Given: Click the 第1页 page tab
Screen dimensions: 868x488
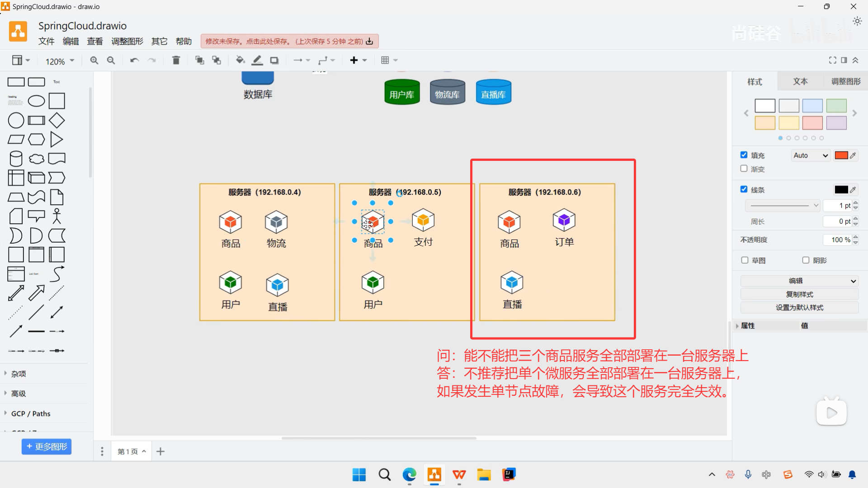Looking at the screenshot, I should pyautogui.click(x=127, y=450).
